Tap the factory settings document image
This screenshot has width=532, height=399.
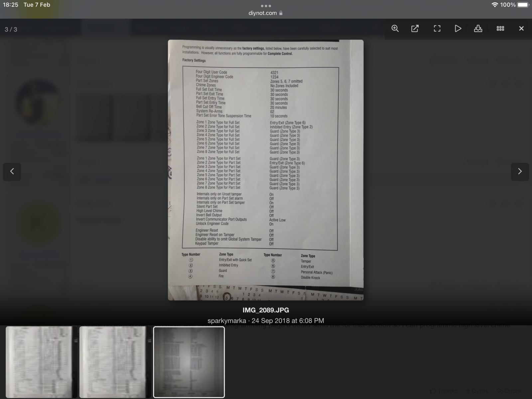265,170
